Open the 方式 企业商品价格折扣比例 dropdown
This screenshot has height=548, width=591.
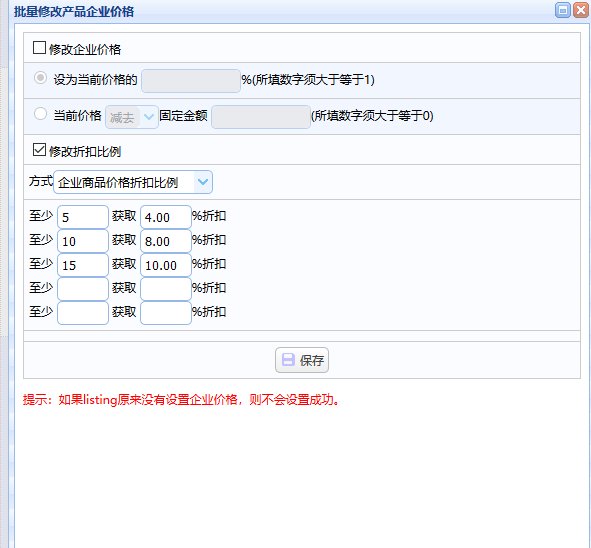click(133, 182)
